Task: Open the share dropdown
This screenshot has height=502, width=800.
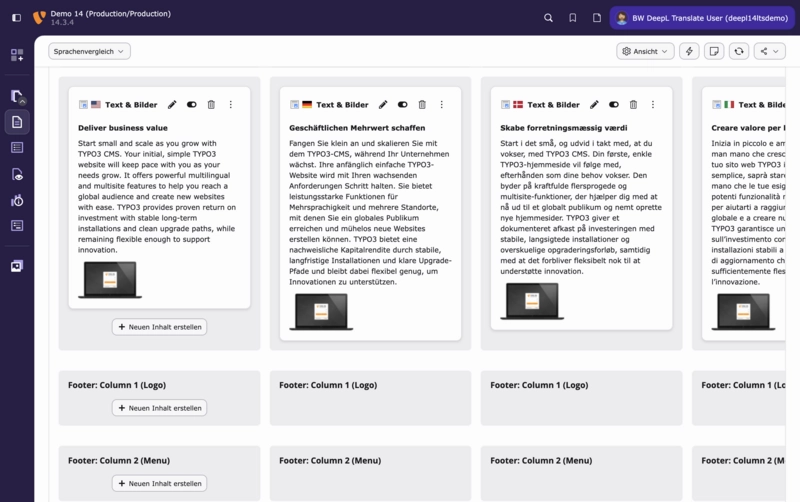Action: click(x=769, y=51)
